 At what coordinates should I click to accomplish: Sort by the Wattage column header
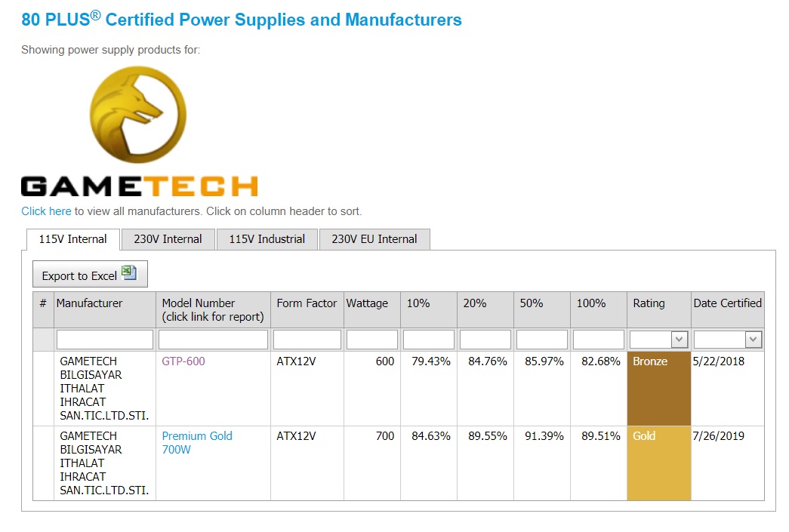(x=367, y=303)
